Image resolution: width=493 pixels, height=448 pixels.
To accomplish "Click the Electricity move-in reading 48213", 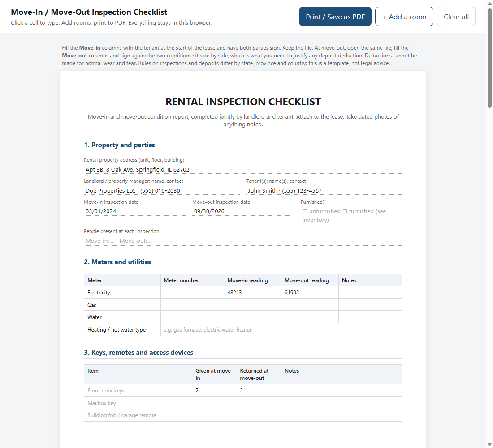I will point(252,293).
